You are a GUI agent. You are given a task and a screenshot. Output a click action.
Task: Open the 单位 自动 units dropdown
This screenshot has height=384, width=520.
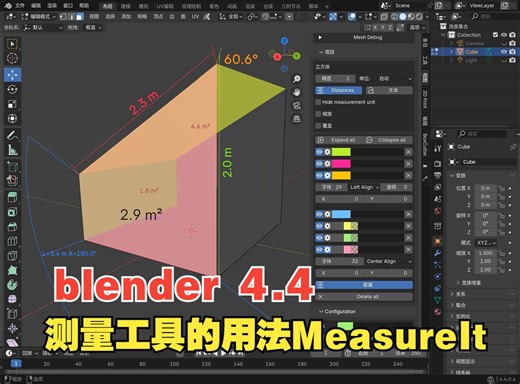point(395,79)
